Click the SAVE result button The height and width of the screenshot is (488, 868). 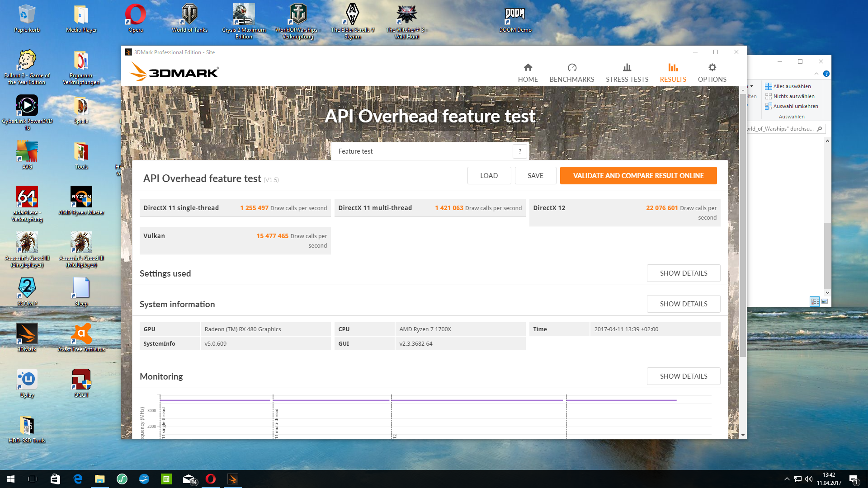[535, 176]
